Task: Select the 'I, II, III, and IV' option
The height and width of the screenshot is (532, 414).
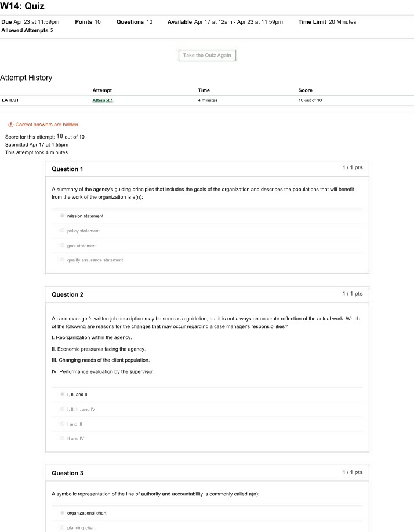Action: pos(62,409)
